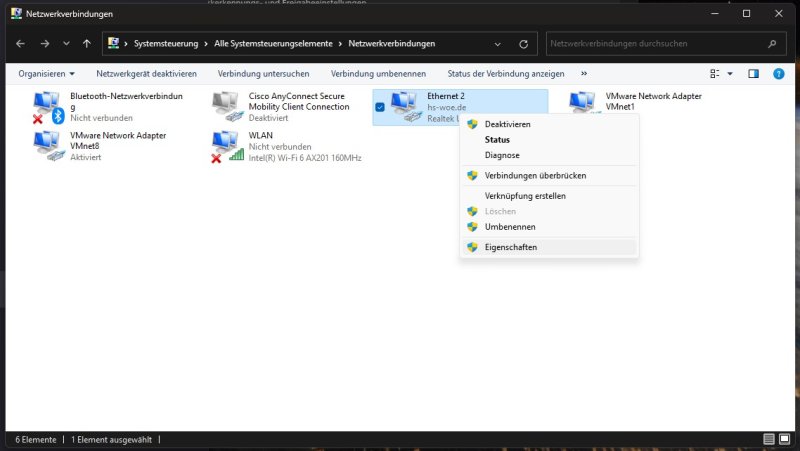Click the Forward navigation arrow
This screenshot has height=451, width=800.
pos(45,44)
